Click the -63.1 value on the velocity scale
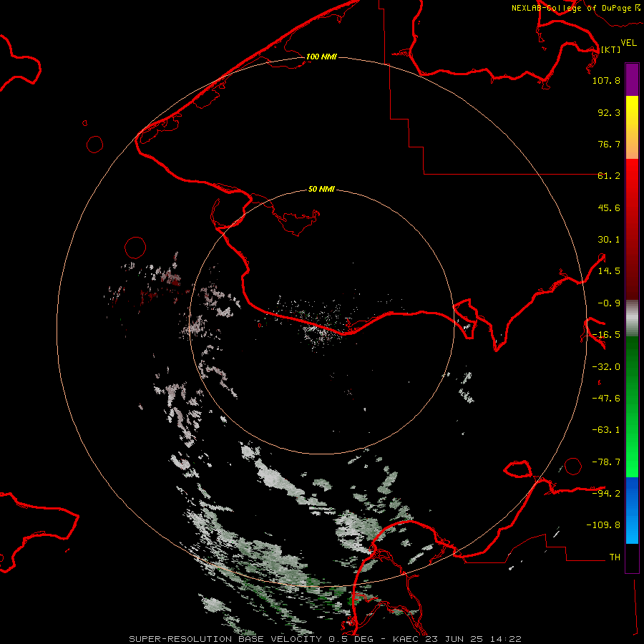644x644 pixels. coord(606,430)
